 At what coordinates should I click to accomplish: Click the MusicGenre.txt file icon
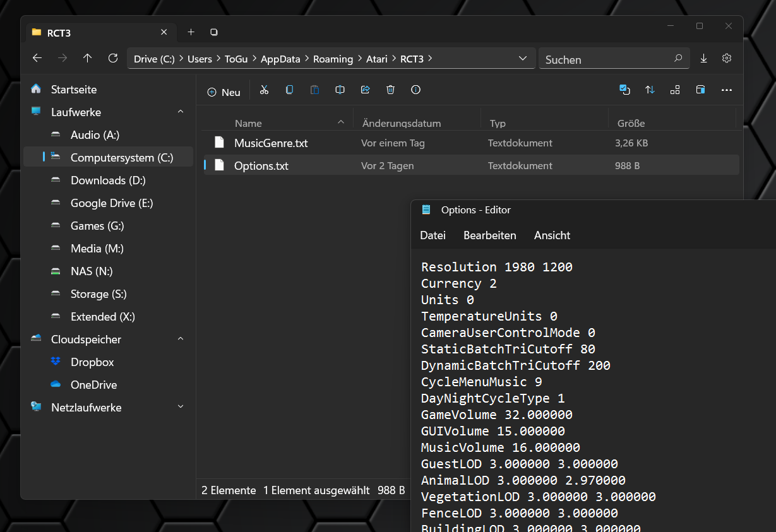[x=219, y=143]
